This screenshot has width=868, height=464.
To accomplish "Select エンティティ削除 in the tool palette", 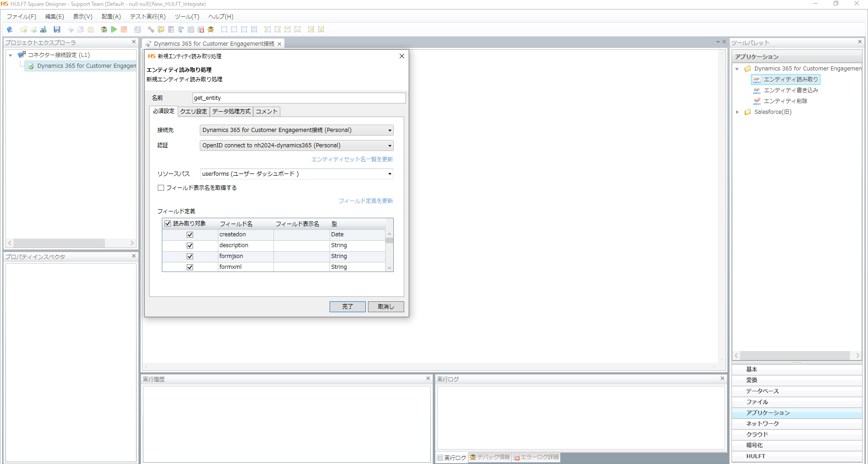I will coord(785,101).
